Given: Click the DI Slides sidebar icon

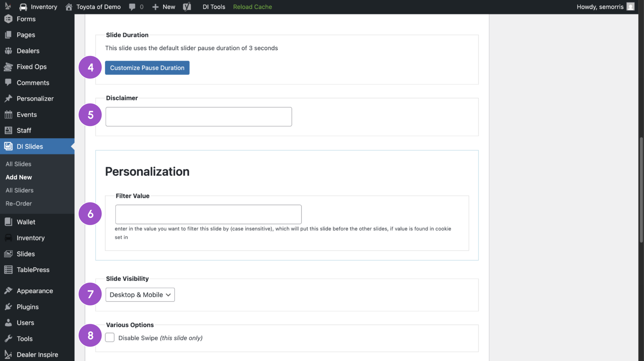Looking at the screenshot, I should 8,146.
